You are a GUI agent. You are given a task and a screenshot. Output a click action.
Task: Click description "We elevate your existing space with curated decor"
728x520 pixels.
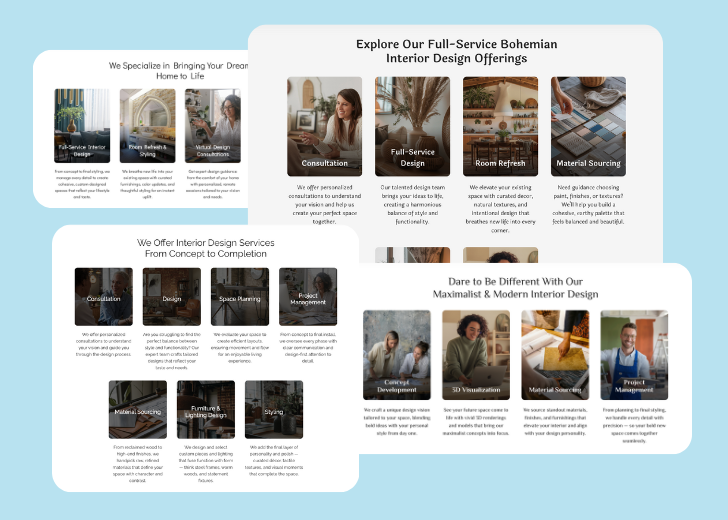[500, 208]
